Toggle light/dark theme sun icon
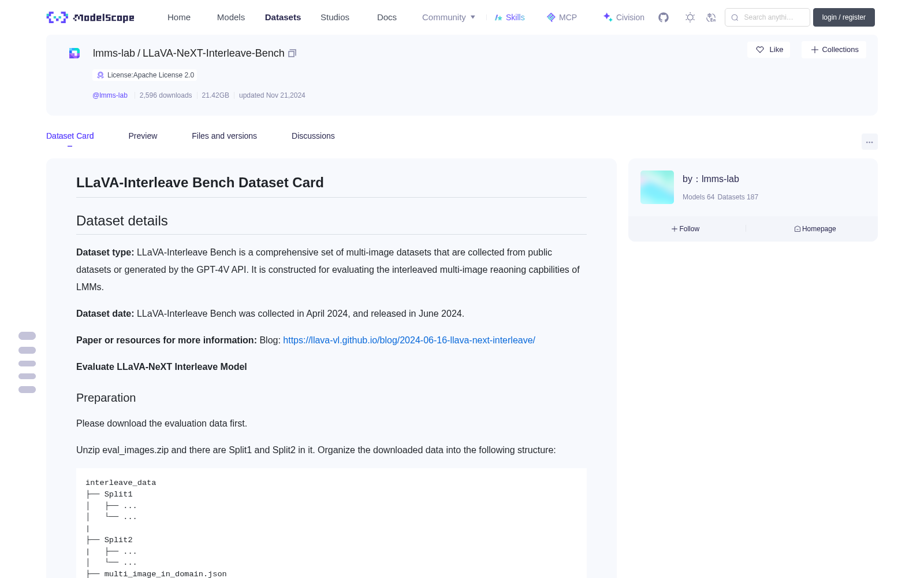The image size is (924, 578). tap(690, 17)
